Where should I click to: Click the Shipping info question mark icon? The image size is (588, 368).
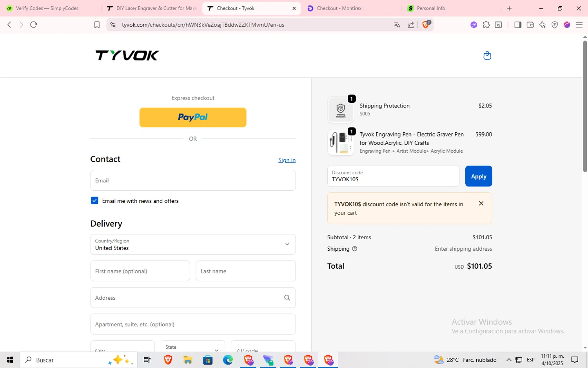[354, 249]
